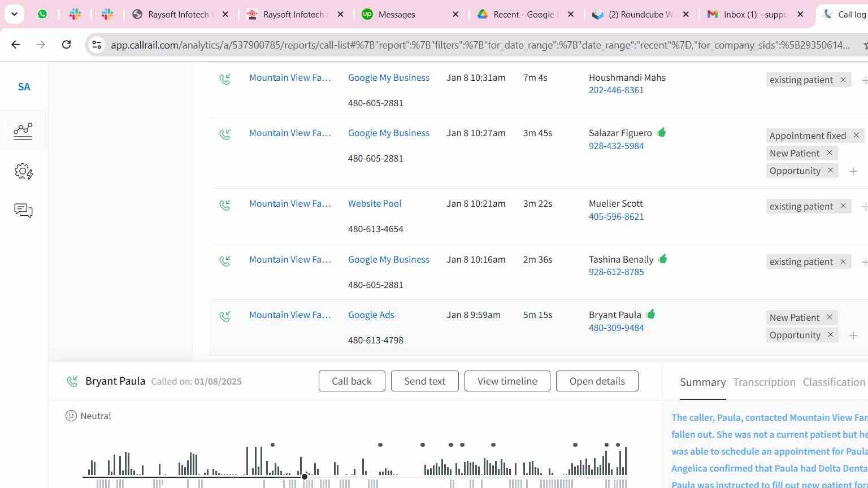Click the View timeline button
Viewport: 868px width, 488px height.
[507, 381]
